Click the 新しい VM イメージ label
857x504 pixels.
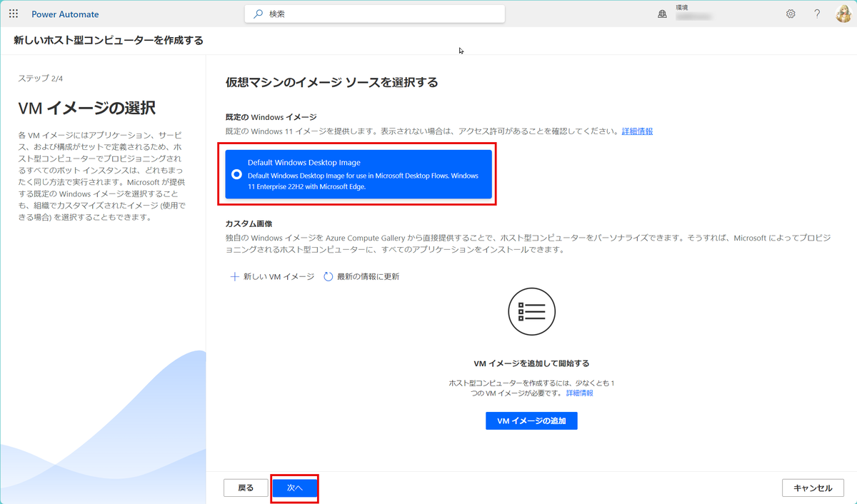[x=279, y=276]
